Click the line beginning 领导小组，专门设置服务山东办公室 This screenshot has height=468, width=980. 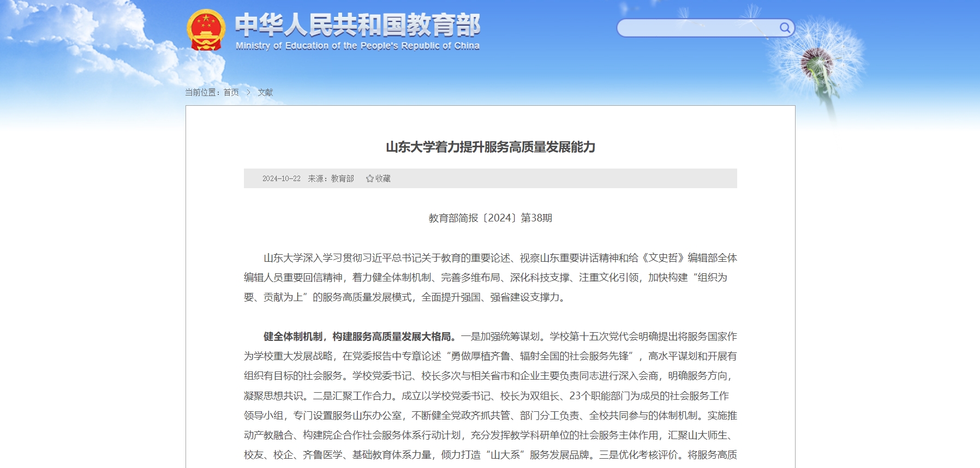tap(491, 416)
